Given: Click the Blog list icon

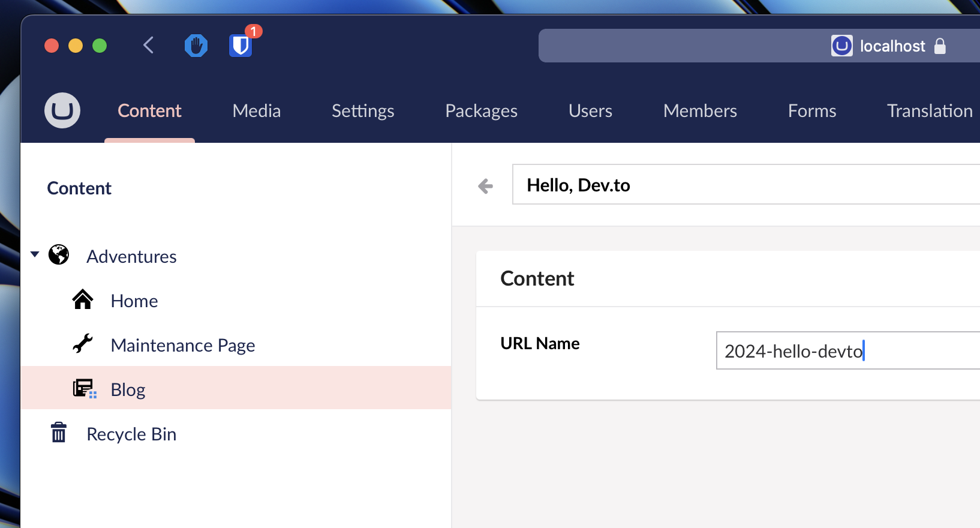Looking at the screenshot, I should 84,389.
